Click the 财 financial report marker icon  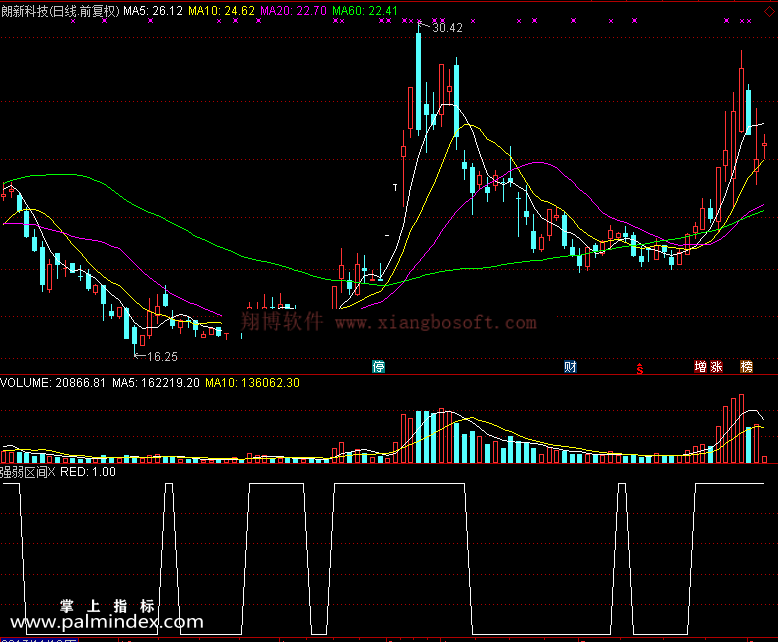tap(570, 367)
